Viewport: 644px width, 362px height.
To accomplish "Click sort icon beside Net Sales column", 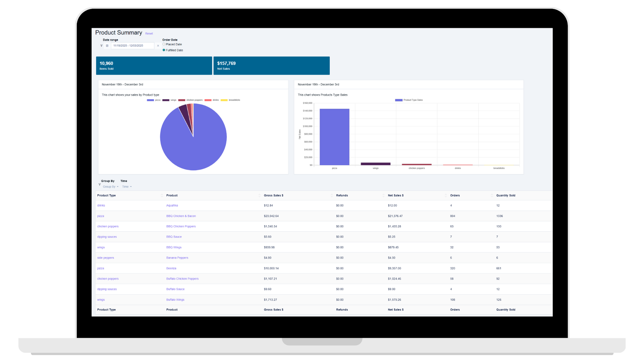I will click(x=446, y=195).
